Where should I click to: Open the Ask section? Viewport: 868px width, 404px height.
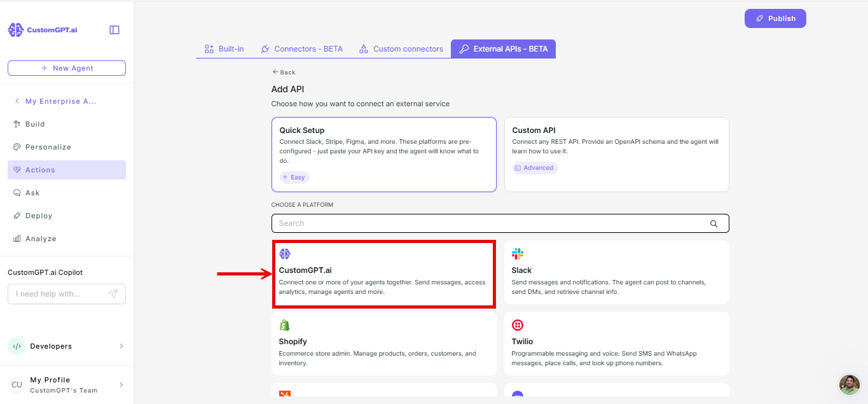[x=67, y=193]
